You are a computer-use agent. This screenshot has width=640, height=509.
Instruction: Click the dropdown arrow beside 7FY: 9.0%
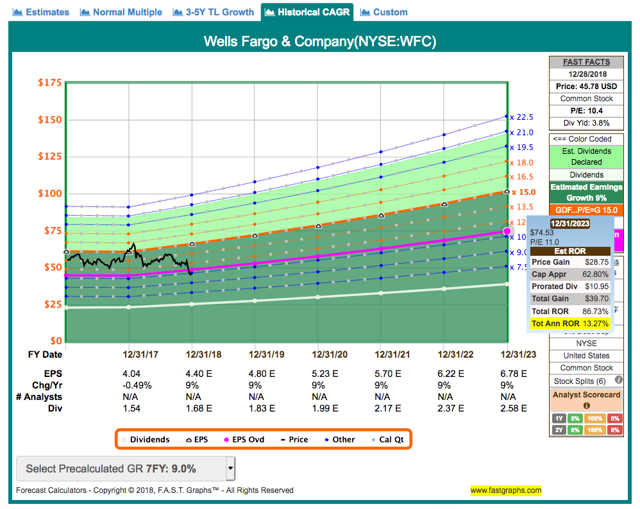point(231,469)
